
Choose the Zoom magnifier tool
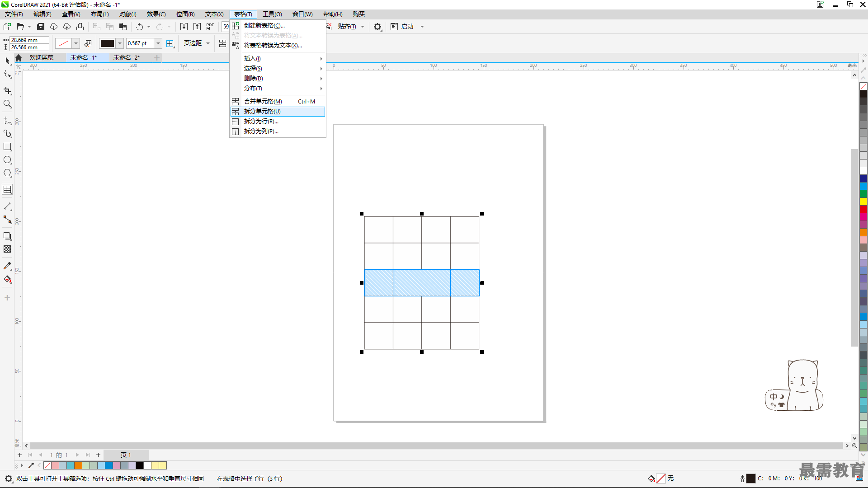[7, 104]
